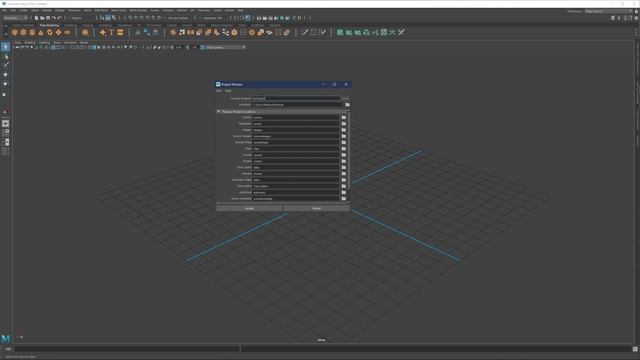This screenshot has height=360, width=640.
Task: Create a polygon cone from the shelf
Action: 41,32
